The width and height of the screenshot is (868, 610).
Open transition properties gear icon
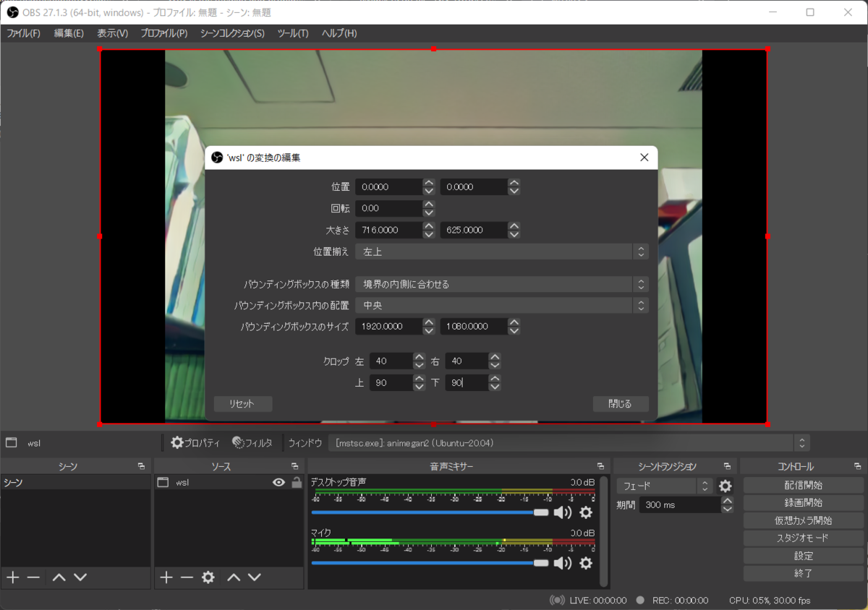726,486
